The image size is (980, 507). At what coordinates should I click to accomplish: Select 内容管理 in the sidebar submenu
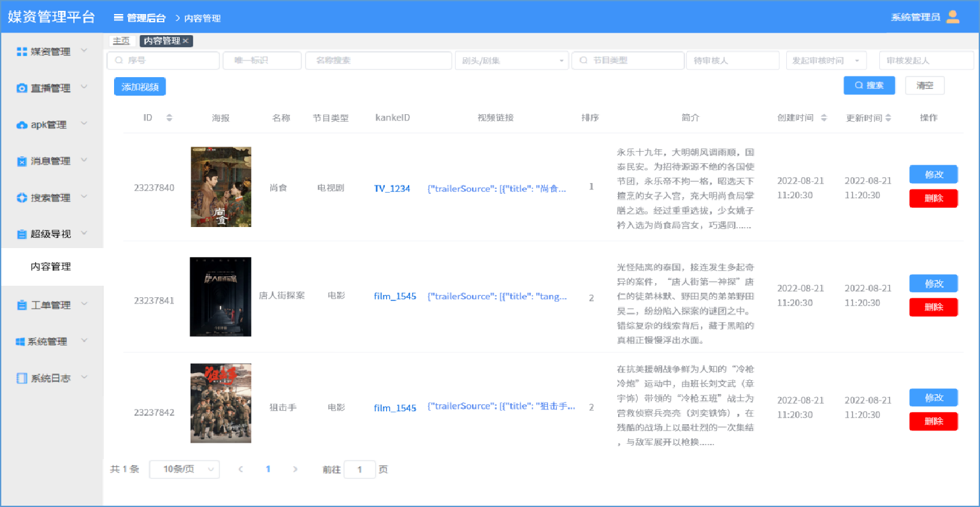51,267
